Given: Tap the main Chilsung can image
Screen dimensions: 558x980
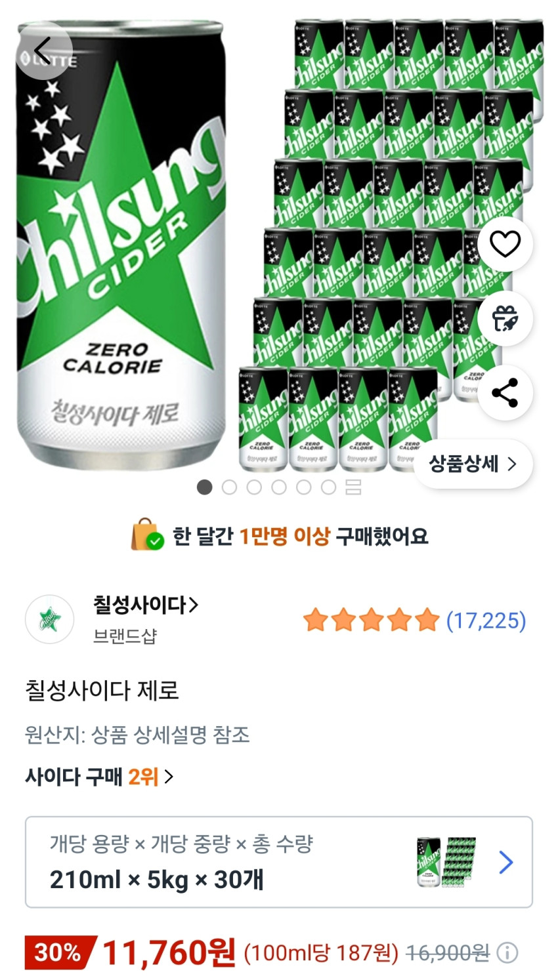Looking at the screenshot, I should 121,249.
